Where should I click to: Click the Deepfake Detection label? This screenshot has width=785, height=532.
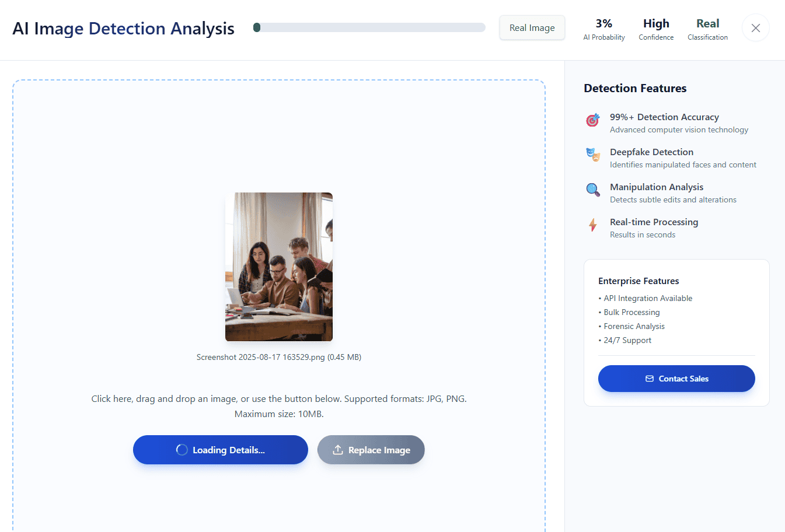pyautogui.click(x=651, y=152)
